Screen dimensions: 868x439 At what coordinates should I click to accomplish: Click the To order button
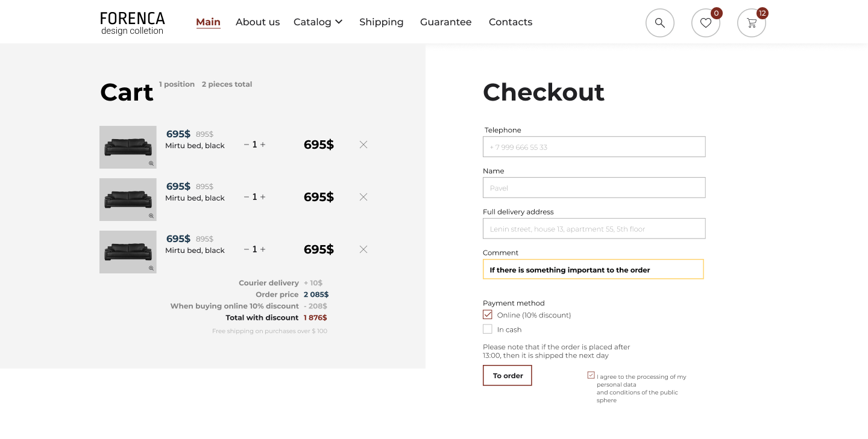coord(508,375)
